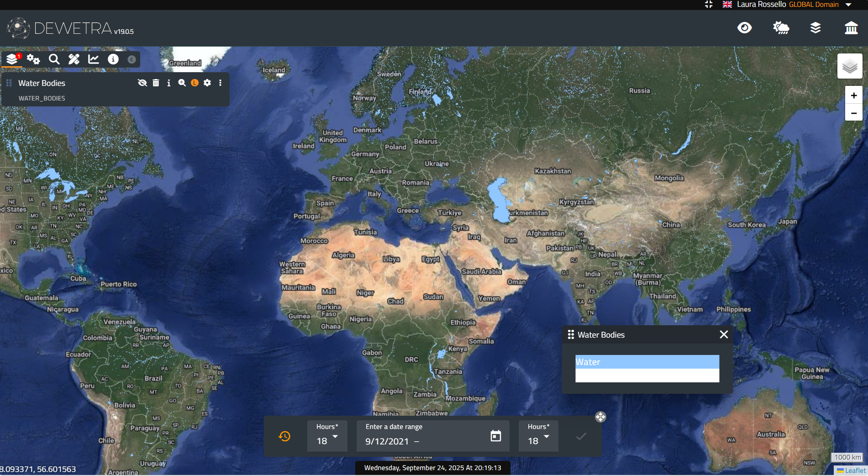Click the map zoom in plus button

(853, 95)
